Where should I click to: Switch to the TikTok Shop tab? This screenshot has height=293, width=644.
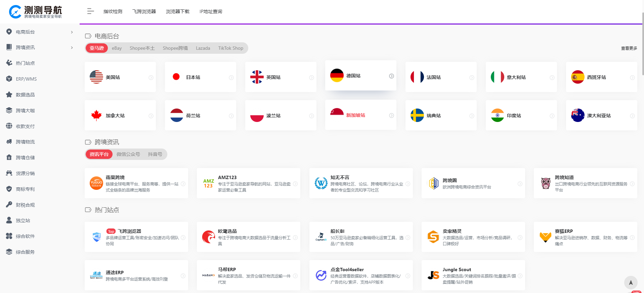[231, 48]
